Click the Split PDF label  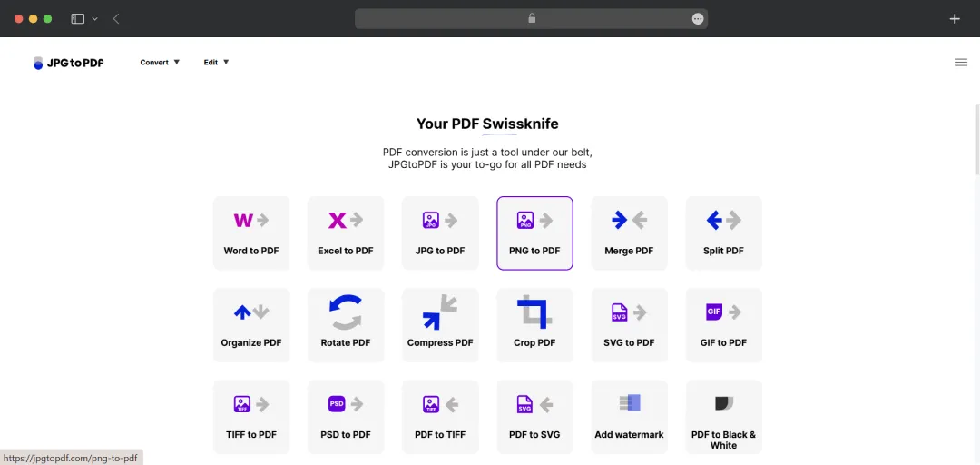[x=724, y=251]
